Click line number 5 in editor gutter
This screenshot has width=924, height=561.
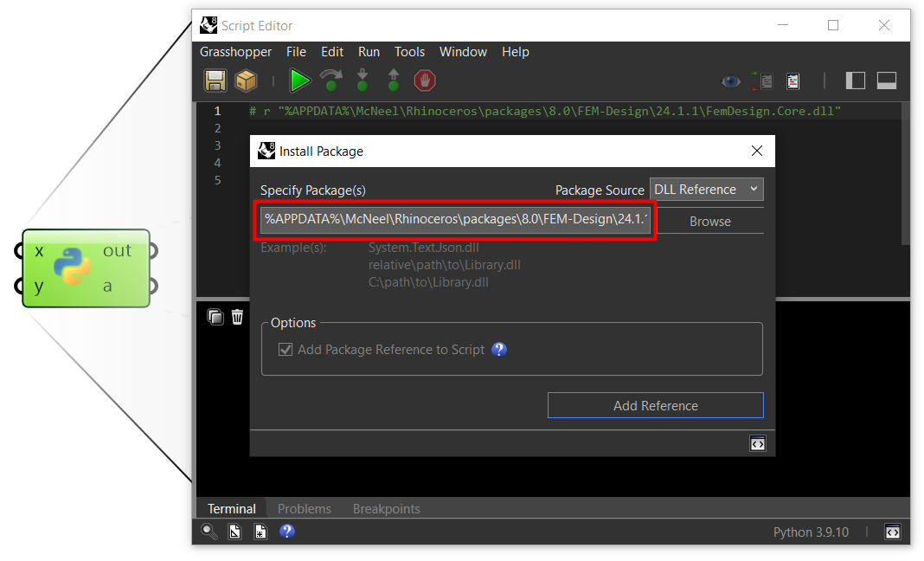pos(217,180)
